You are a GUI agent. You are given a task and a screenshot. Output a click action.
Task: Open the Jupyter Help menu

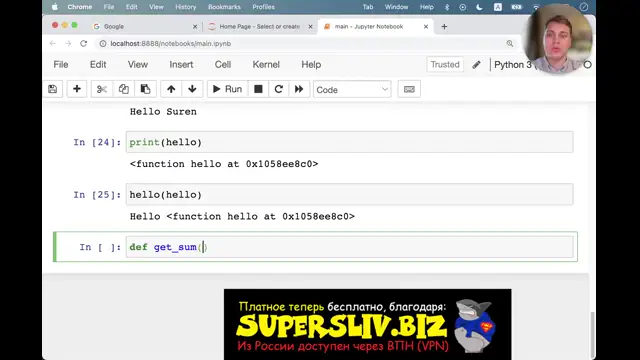(x=311, y=64)
